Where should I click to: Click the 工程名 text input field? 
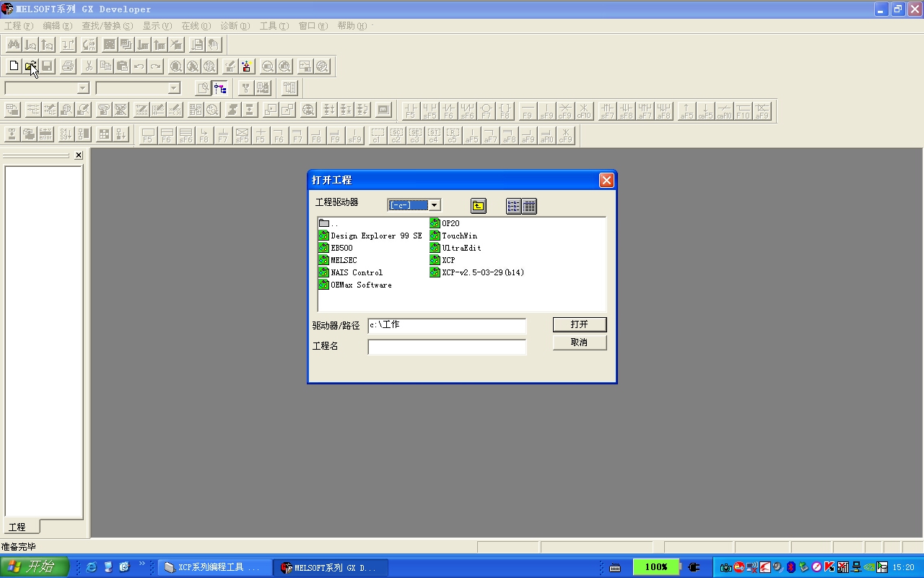tap(447, 347)
